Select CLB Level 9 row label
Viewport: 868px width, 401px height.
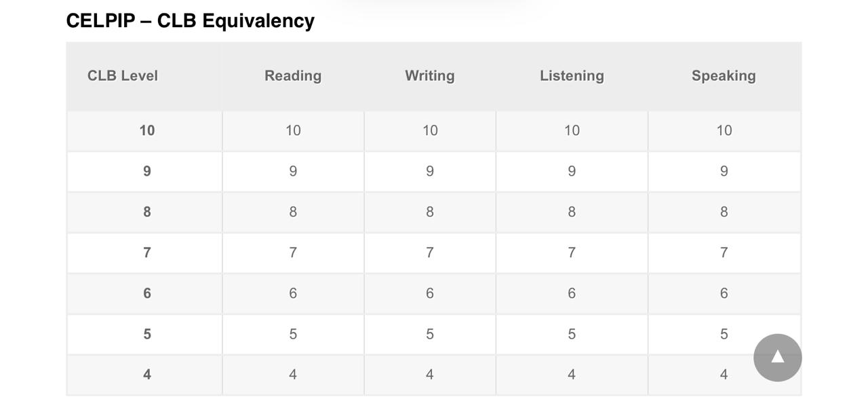click(146, 170)
